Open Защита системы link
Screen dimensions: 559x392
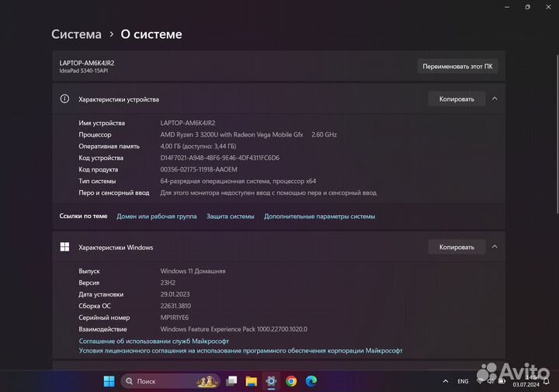[x=231, y=217]
